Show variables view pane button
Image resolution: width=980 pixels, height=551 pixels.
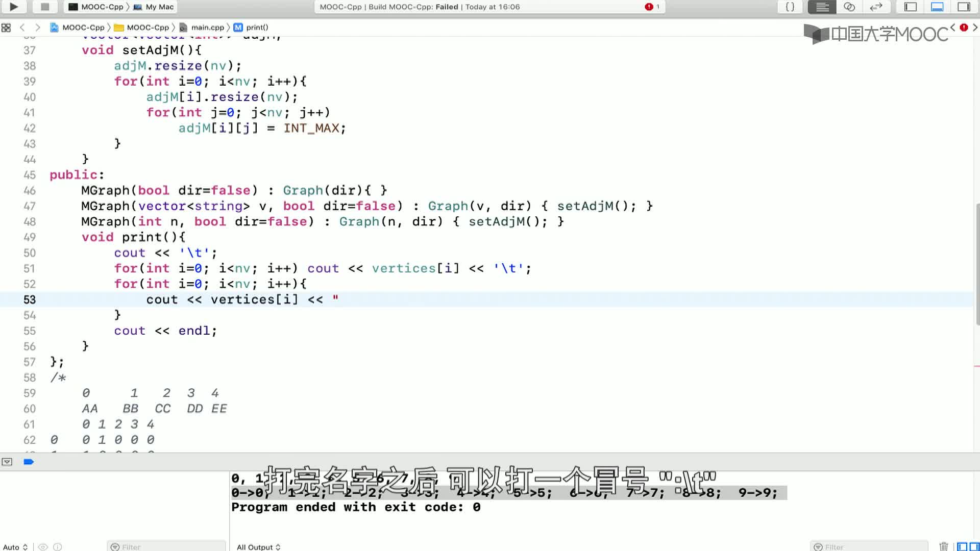962,547
